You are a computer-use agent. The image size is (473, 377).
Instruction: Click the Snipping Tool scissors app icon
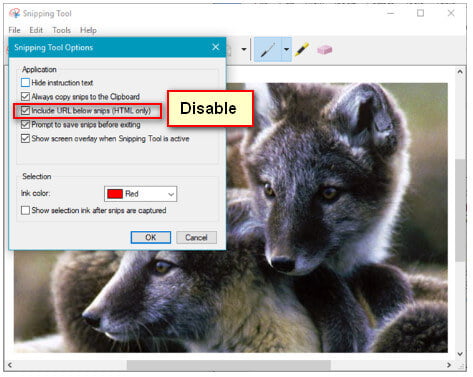[x=14, y=13]
